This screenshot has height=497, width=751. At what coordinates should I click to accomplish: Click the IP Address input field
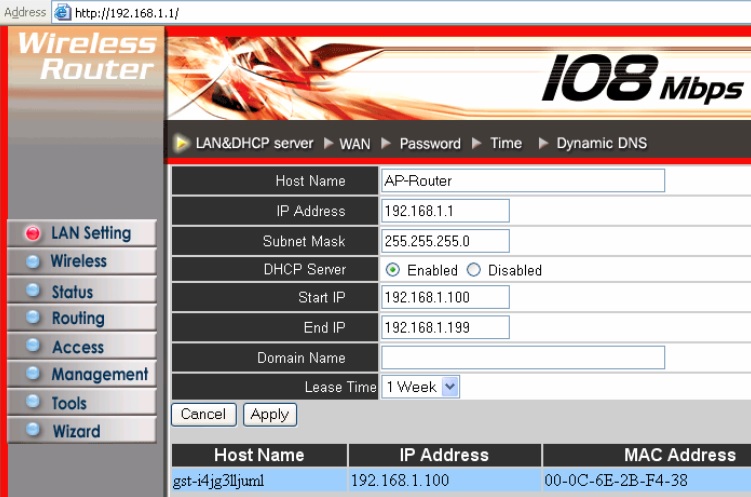(445, 211)
